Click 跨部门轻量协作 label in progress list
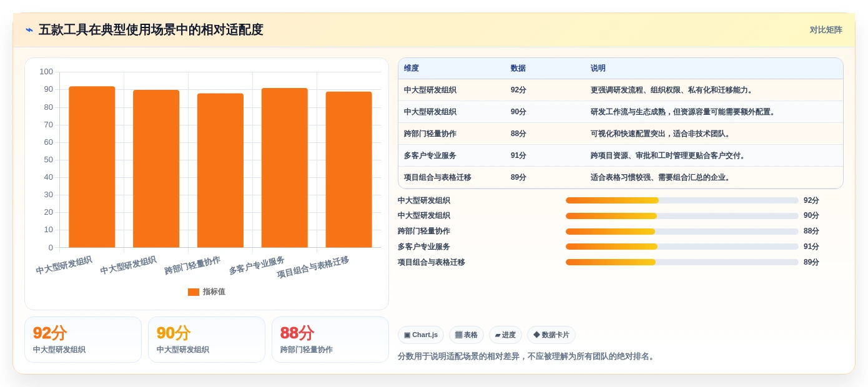Screen dimensions: 868x387 (x=424, y=232)
